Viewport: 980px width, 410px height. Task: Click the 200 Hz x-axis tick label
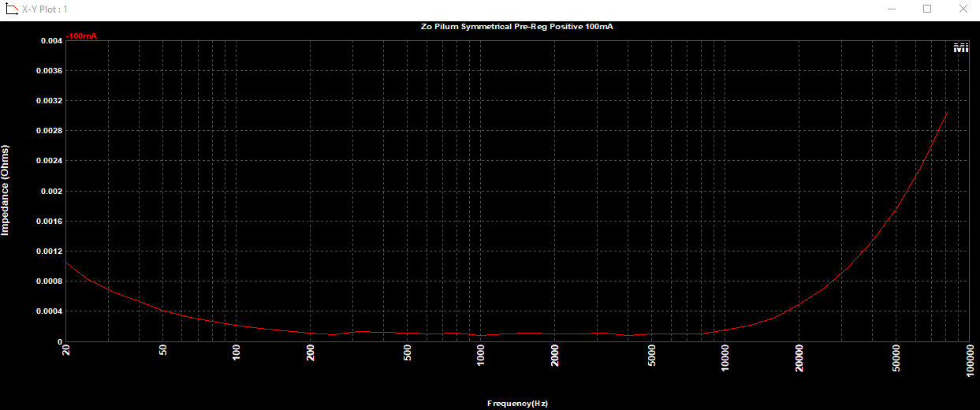[311, 352]
